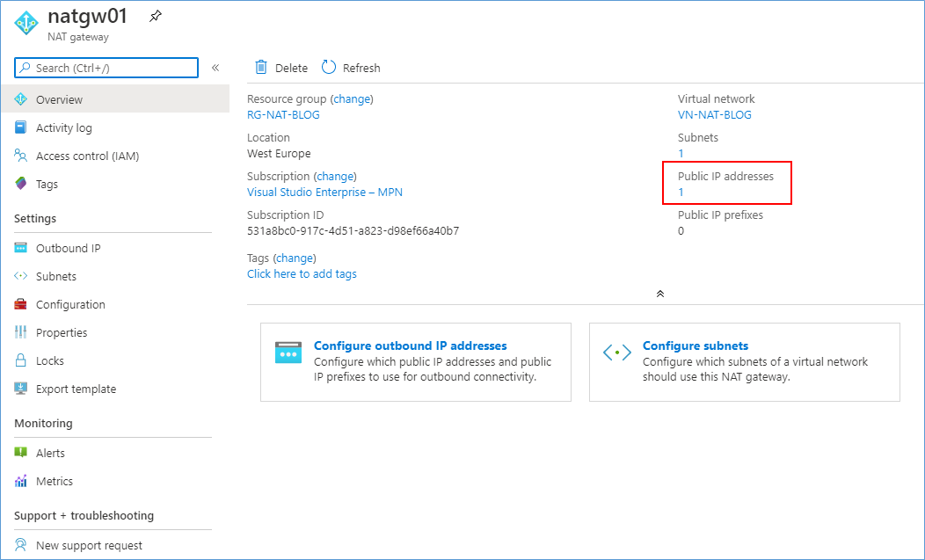This screenshot has width=925, height=560.
Task: Change the subscription via the change link
Action: coord(335,177)
